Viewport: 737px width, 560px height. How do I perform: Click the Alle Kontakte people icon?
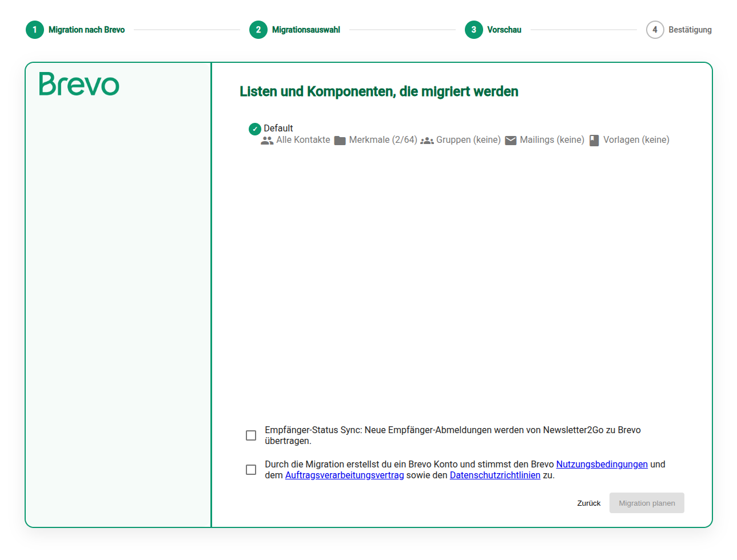(x=267, y=141)
